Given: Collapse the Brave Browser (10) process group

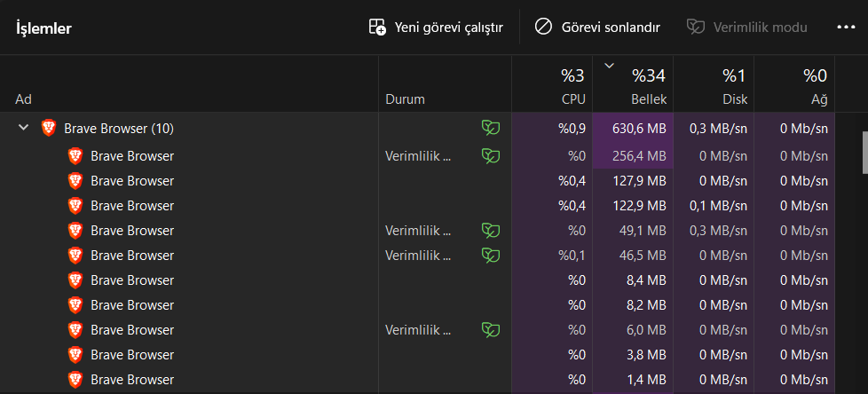Looking at the screenshot, I should click(x=24, y=129).
